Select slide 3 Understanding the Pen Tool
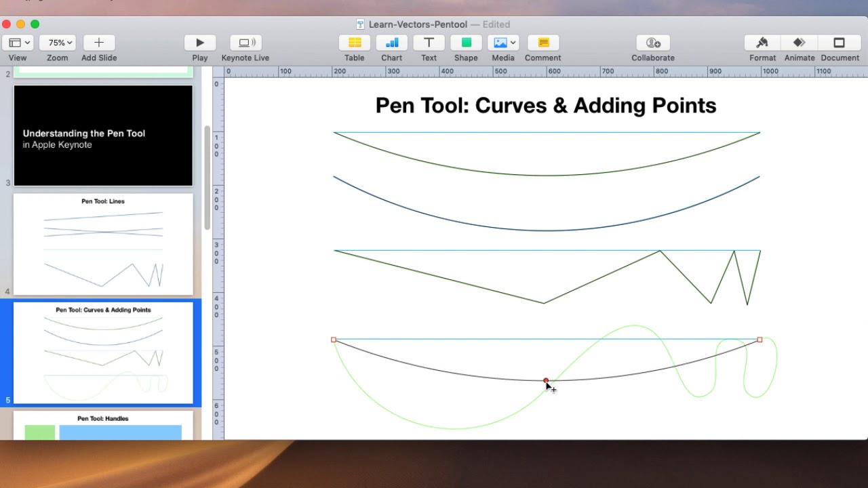 (x=103, y=136)
